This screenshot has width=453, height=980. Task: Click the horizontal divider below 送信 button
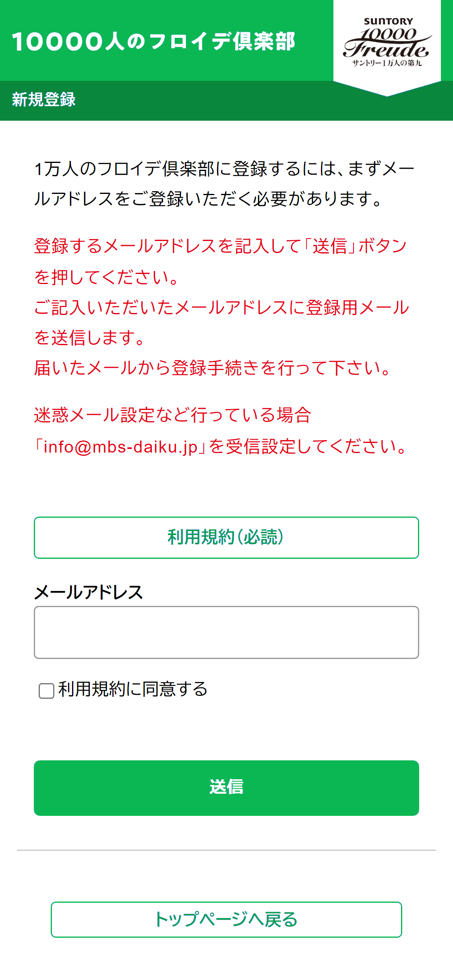(226, 850)
